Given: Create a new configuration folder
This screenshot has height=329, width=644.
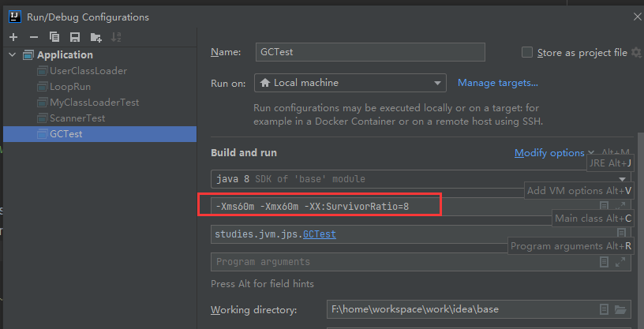Looking at the screenshot, I should (x=95, y=37).
